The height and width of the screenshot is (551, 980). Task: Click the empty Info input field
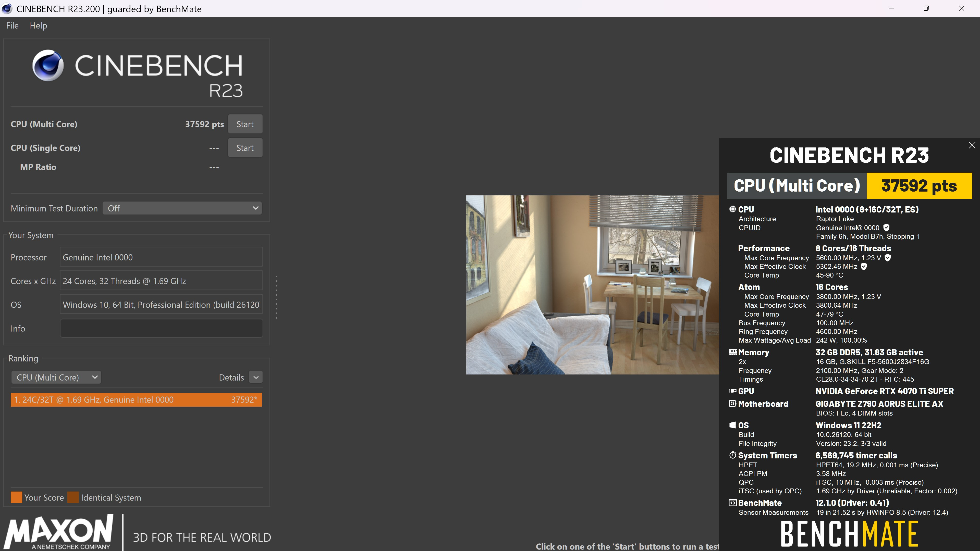point(161,328)
